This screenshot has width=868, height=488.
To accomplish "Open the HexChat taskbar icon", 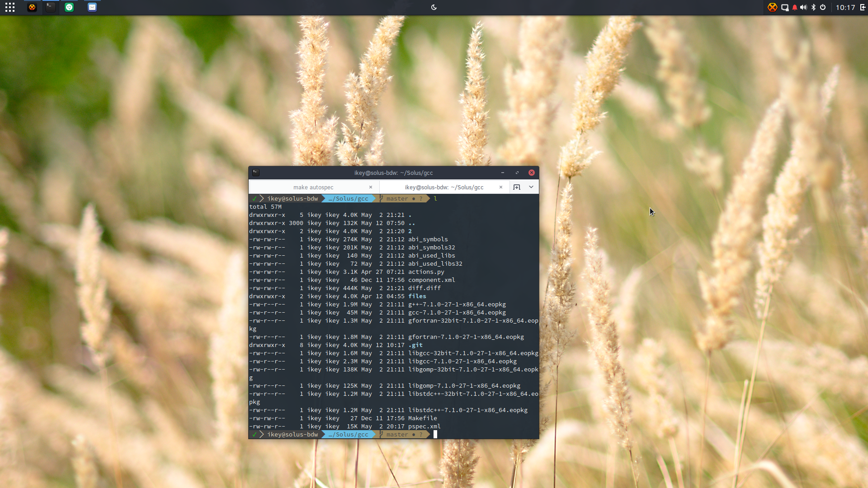I will tap(32, 7).
